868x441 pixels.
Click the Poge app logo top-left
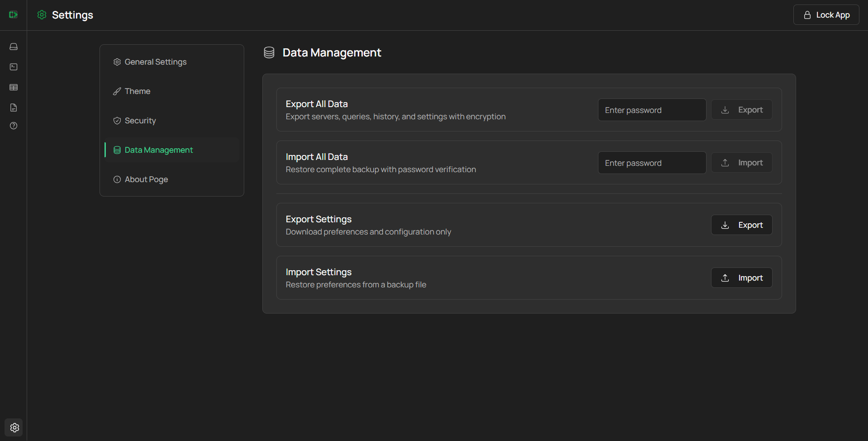13,14
